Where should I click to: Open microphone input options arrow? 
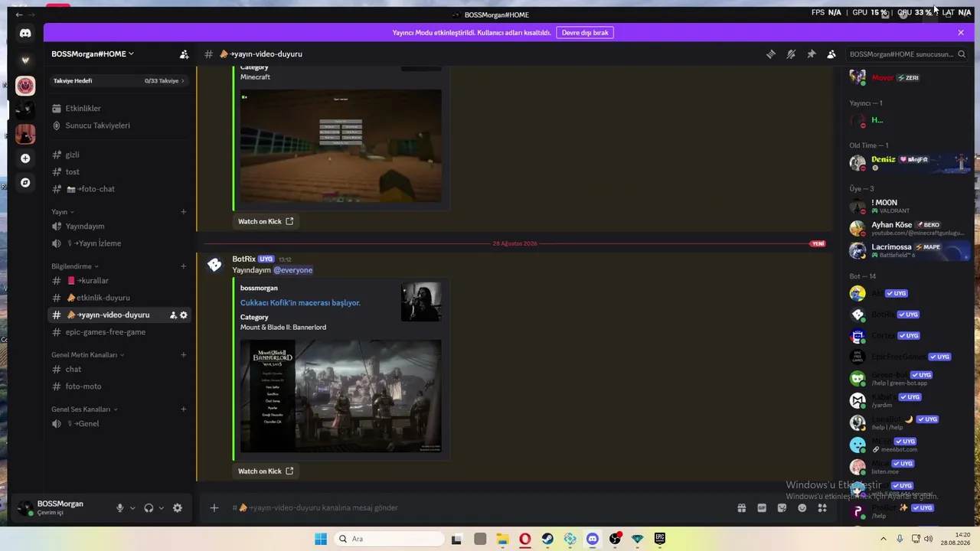coord(132,508)
